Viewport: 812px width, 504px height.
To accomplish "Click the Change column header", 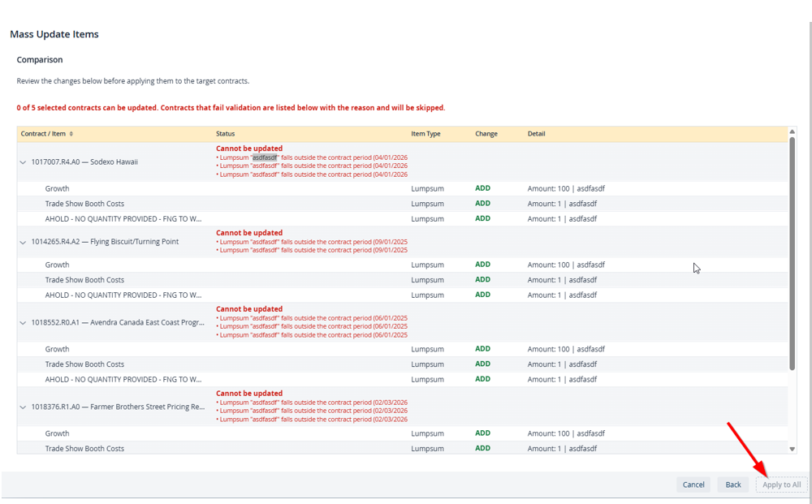I will [x=486, y=134].
